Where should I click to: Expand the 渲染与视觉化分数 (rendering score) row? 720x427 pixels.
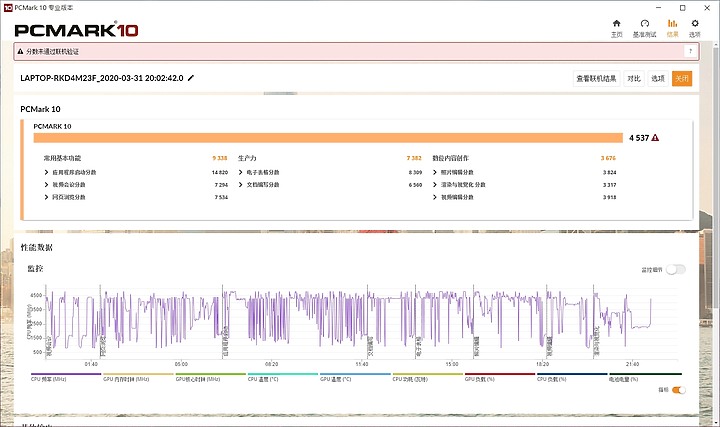459,185
